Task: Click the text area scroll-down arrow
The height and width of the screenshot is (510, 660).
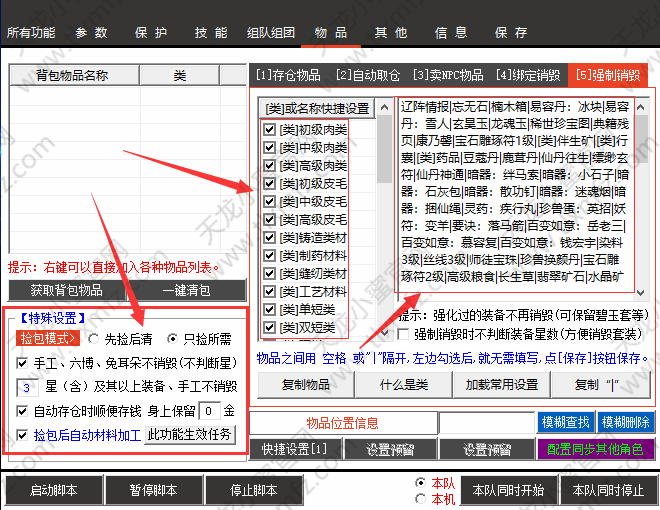Action: pyautogui.click(x=641, y=292)
